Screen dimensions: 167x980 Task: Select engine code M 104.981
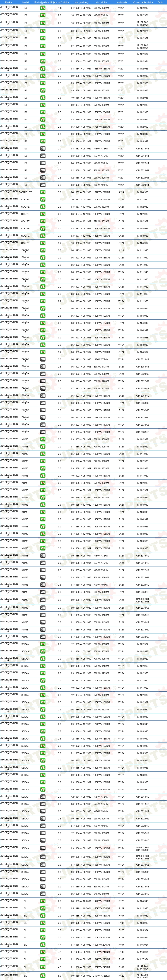tap(143, 938)
